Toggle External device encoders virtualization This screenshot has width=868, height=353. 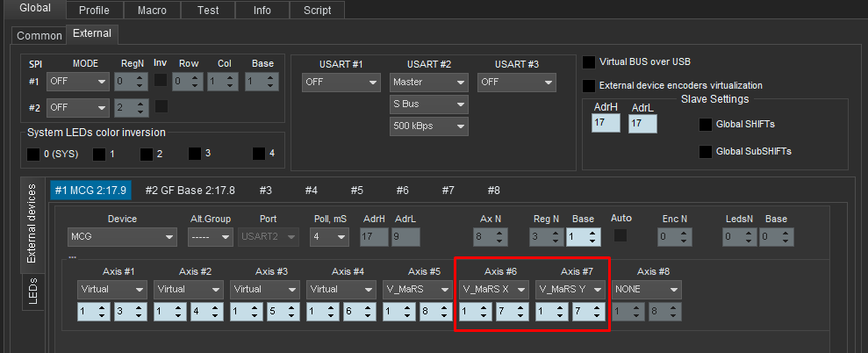tap(589, 85)
